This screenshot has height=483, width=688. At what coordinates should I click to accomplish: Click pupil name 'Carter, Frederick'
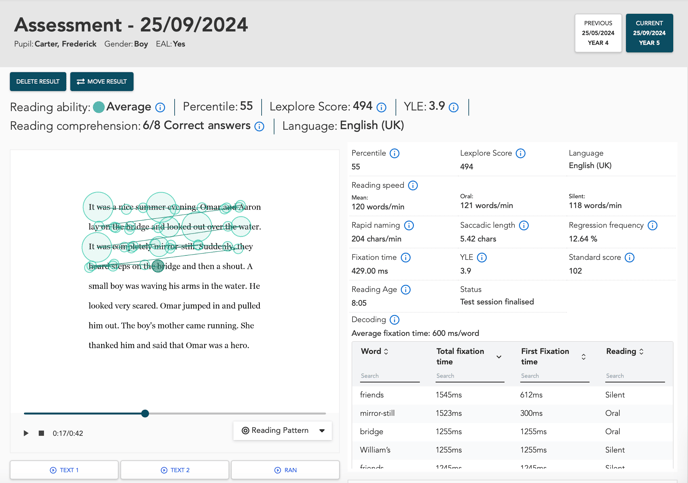coord(65,44)
